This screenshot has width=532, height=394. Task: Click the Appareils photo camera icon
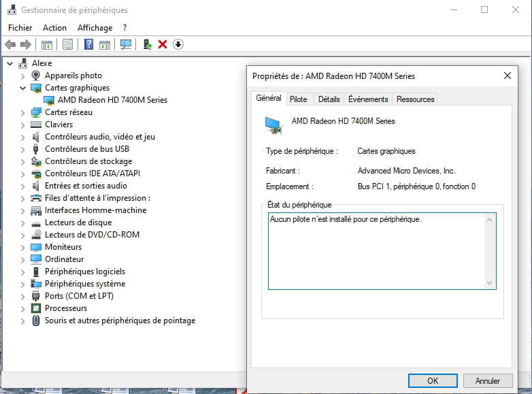(35, 76)
